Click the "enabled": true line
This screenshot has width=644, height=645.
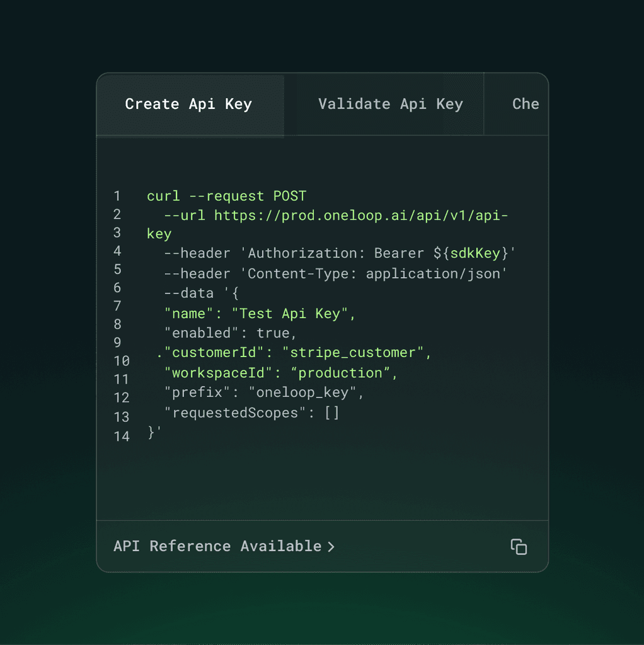pos(222,333)
